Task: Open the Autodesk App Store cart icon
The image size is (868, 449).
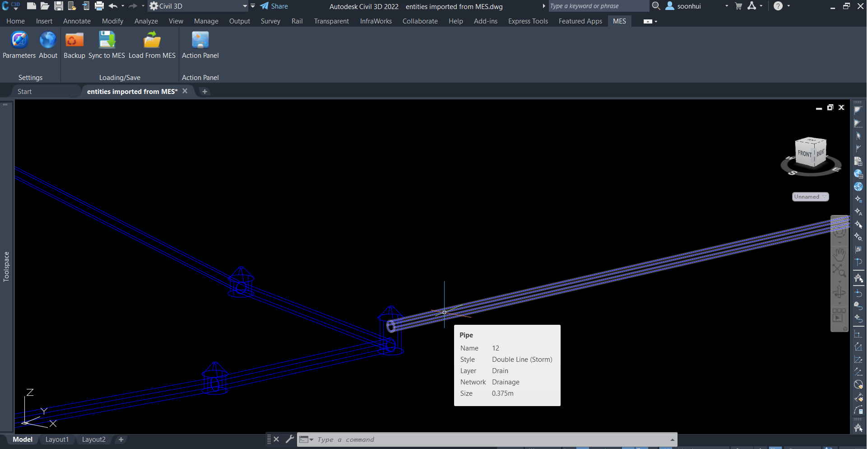Action: point(739,6)
